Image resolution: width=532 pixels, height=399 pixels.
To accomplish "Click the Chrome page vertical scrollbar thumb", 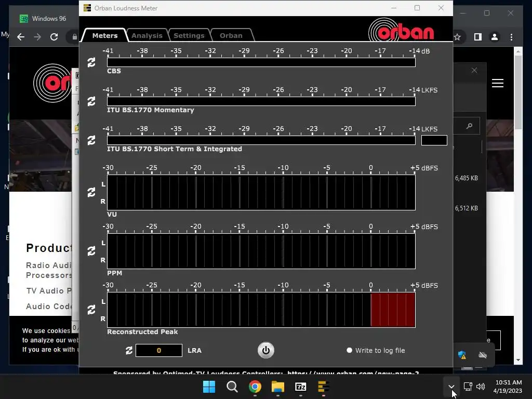I will [x=518, y=92].
